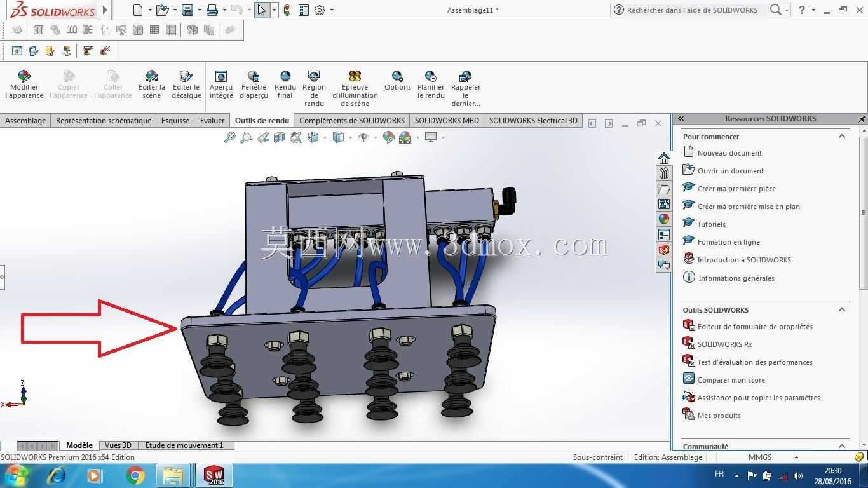Open the SOLIDWORKS MBD tab

[447, 121]
